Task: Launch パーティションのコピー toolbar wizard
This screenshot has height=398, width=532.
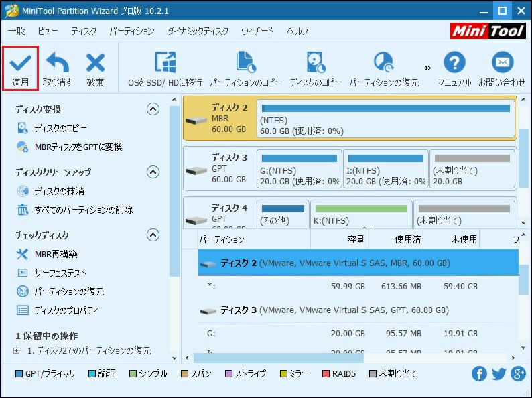Action: click(x=246, y=69)
